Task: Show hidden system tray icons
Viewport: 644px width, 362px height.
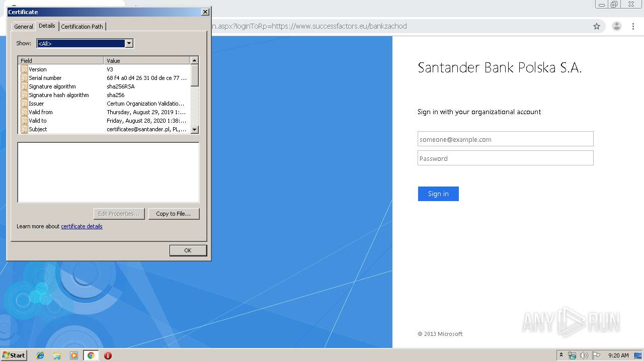Action: click(561, 355)
